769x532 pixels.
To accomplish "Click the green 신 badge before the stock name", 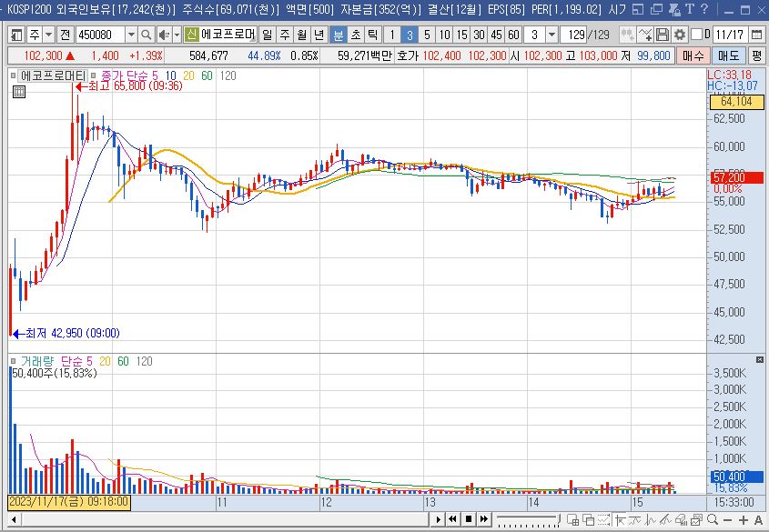I will click(191, 35).
